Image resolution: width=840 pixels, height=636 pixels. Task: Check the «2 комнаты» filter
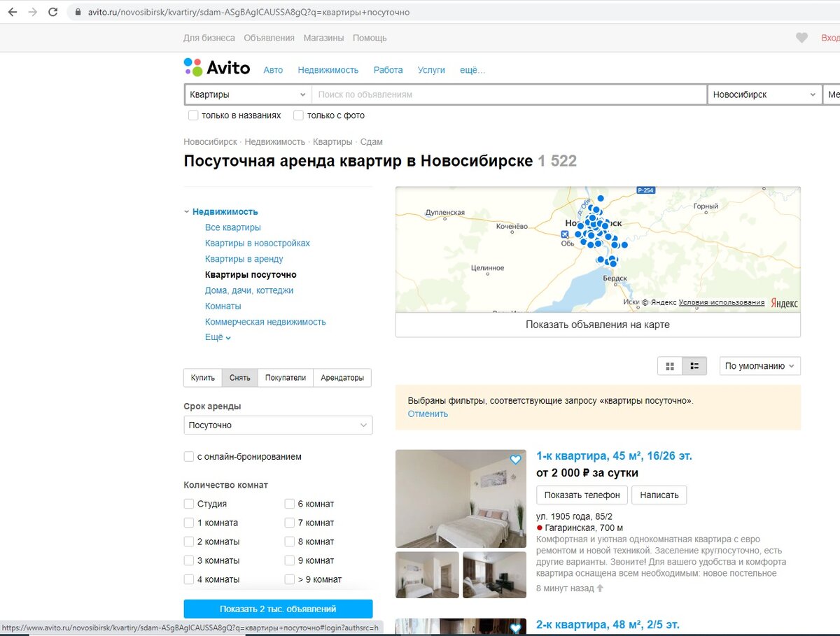pos(189,542)
